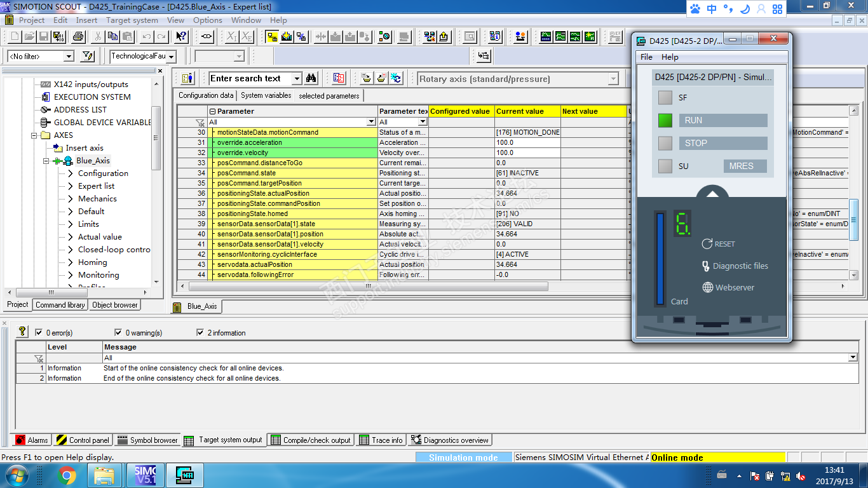
Task: Uncheck the 0 error(s) checkbox
Action: point(39,332)
